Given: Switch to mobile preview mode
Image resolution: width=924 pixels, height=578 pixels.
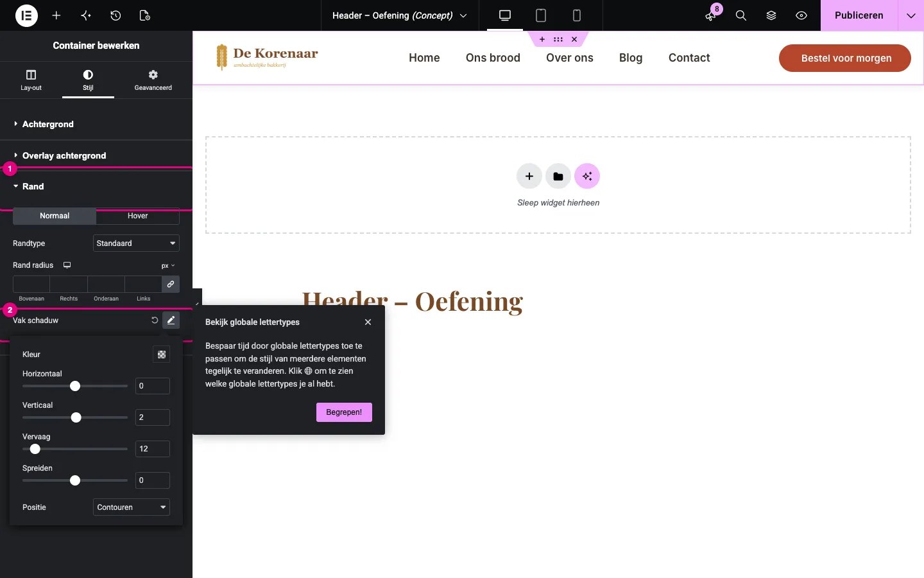Looking at the screenshot, I should pyautogui.click(x=577, y=15).
